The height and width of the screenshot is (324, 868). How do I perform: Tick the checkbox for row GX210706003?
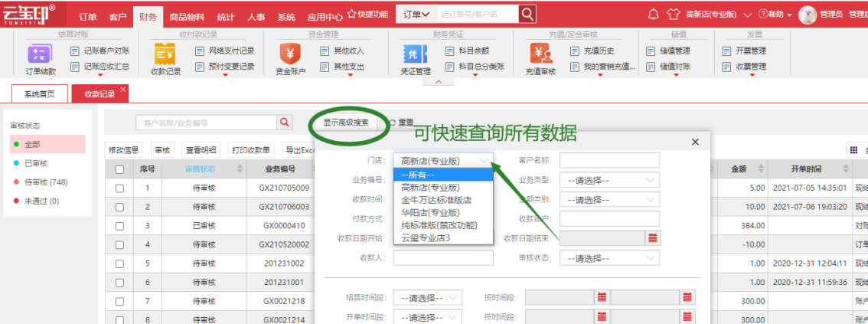click(x=119, y=207)
